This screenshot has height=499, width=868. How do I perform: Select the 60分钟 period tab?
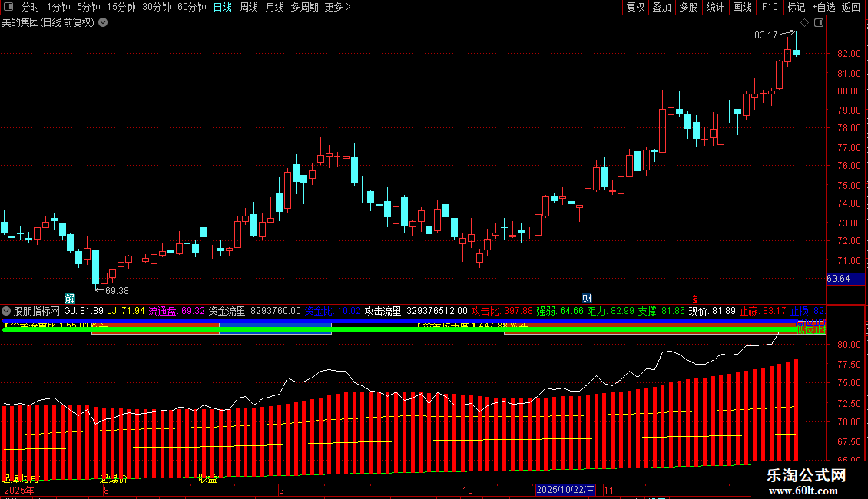(x=192, y=7)
